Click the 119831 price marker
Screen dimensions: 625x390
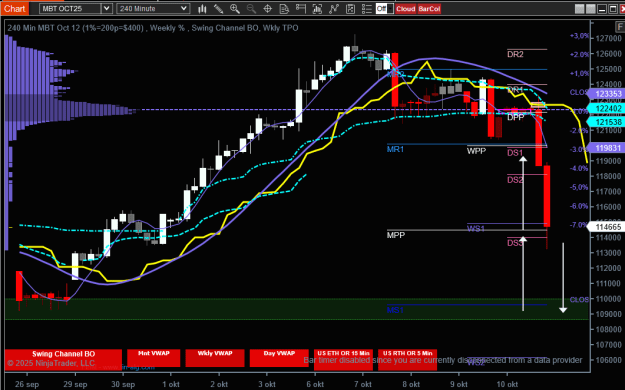point(608,148)
